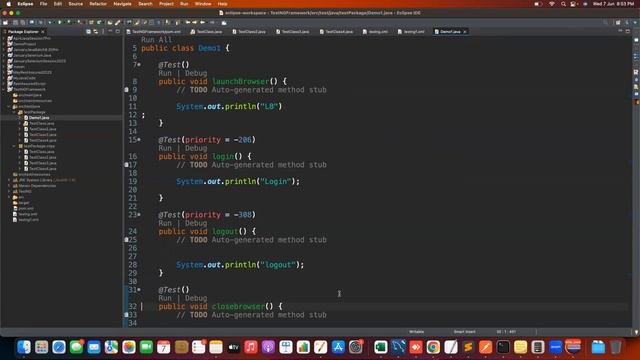This screenshot has width=640, height=360.
Task: Fold the closebrowser method at line 31
Action: tap(139, 290)
